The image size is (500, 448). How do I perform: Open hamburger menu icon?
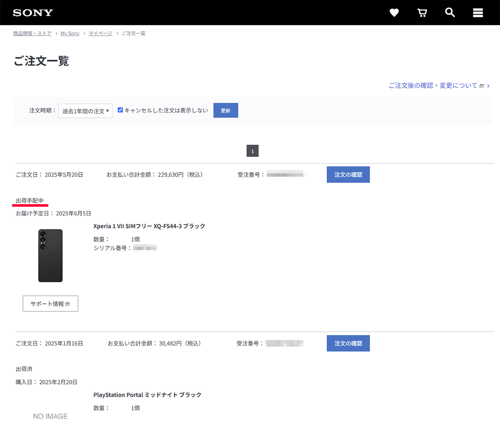coord(478,13)
